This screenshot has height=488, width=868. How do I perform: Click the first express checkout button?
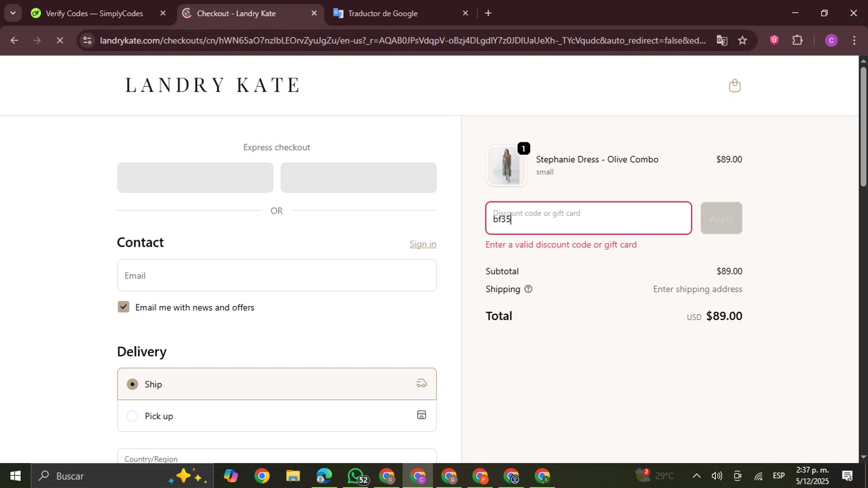click(195, 178)
